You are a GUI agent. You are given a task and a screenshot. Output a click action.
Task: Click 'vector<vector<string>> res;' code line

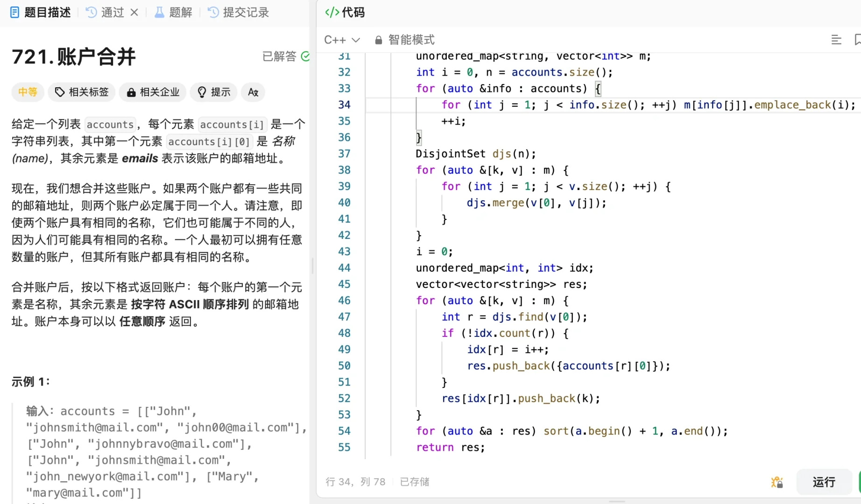tap(501, 284)
